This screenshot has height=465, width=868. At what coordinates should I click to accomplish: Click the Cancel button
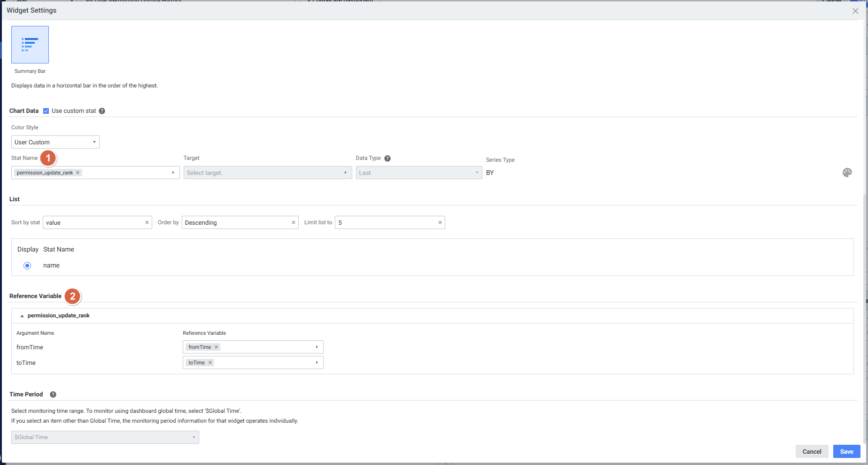click(x=812, y=451)
